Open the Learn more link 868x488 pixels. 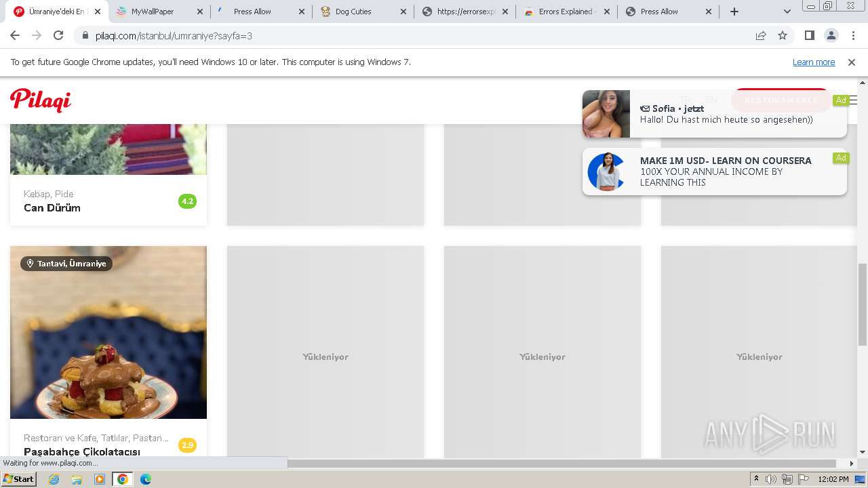(814, 62)
